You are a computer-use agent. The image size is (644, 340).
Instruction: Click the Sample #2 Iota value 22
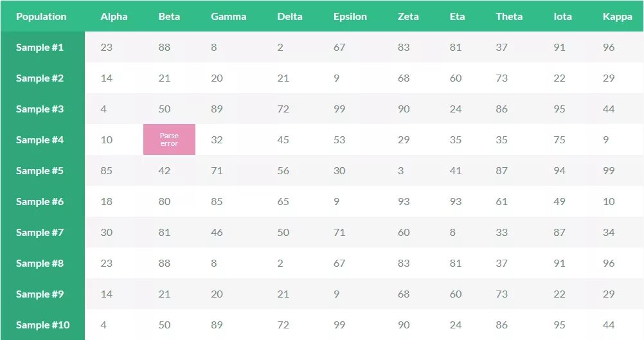click(x=559, y=78)
